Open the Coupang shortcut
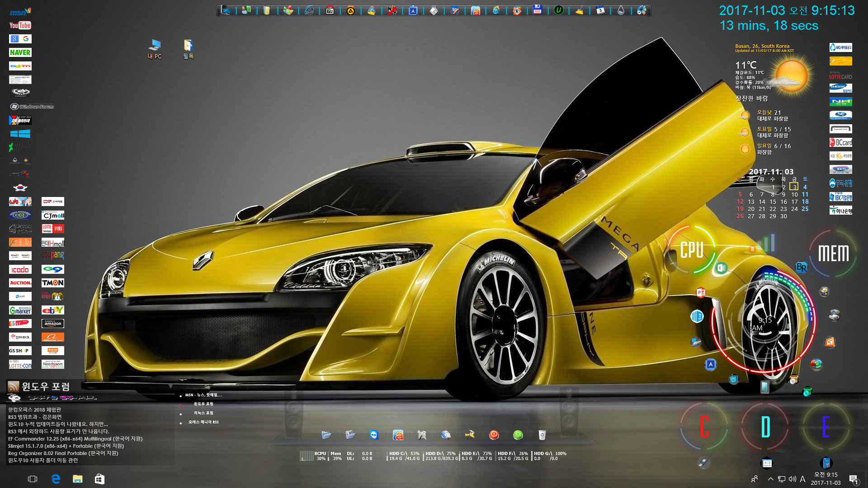Viewport: 868px width, 488px height. click(53, 255)
